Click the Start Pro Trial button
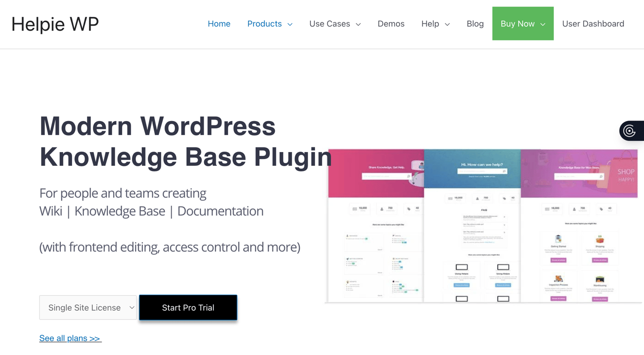644x355 pixels. pos(188,307)
